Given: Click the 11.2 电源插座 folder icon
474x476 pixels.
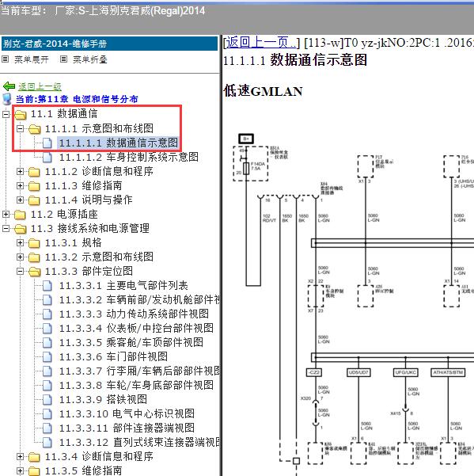Looking at the screenshot, I should click(20, 215).
